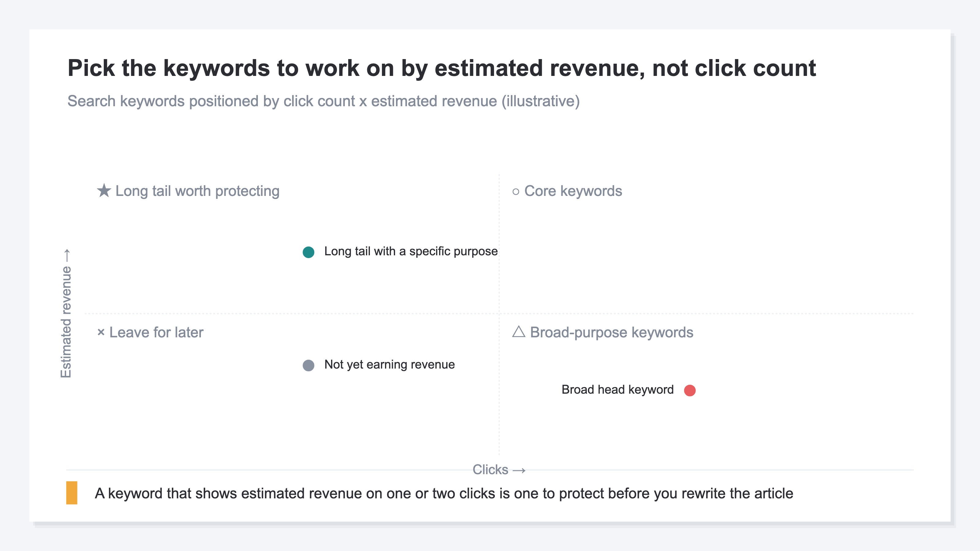Click the Core keywords quadrant label
The image size is (980, 551).
573,191
